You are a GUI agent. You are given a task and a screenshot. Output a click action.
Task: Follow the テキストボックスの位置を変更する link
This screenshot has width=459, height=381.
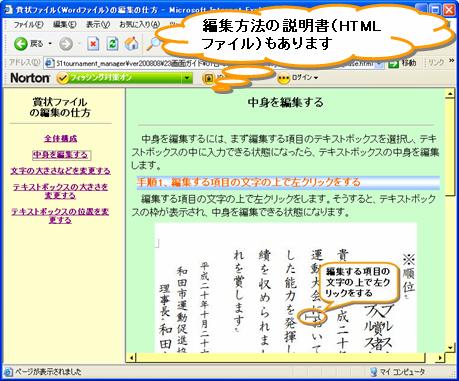click(60, 216)
